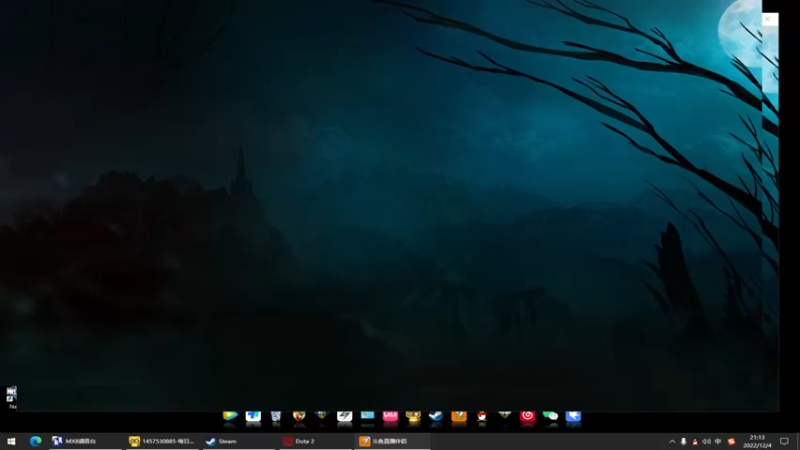800x450 pixels.
Task: Launch the white lightning bolt dock icon
Action: [x=344, y=416]
